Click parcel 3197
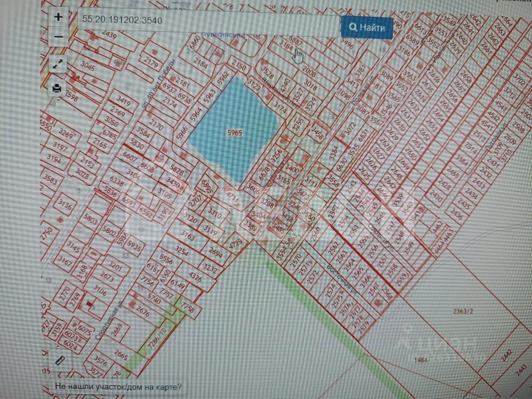Image resolution: width=532 pixels, height=399 pixels. (x=60, y=147)
